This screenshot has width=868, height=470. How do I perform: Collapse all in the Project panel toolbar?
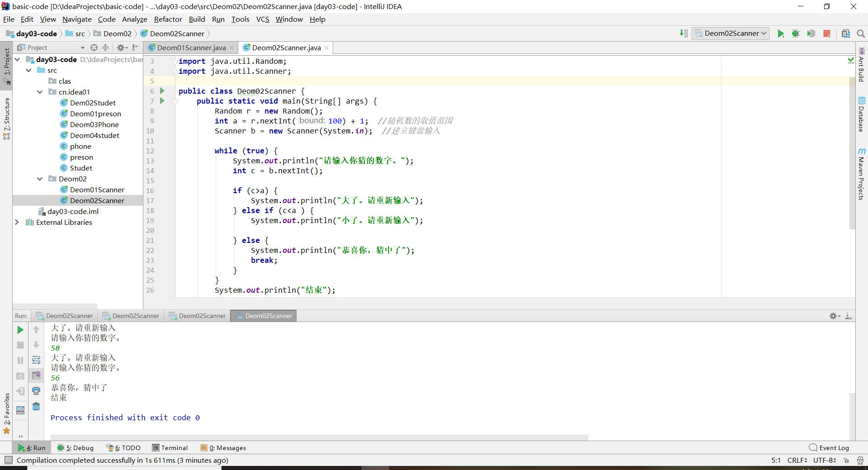[x=105, y=47]
